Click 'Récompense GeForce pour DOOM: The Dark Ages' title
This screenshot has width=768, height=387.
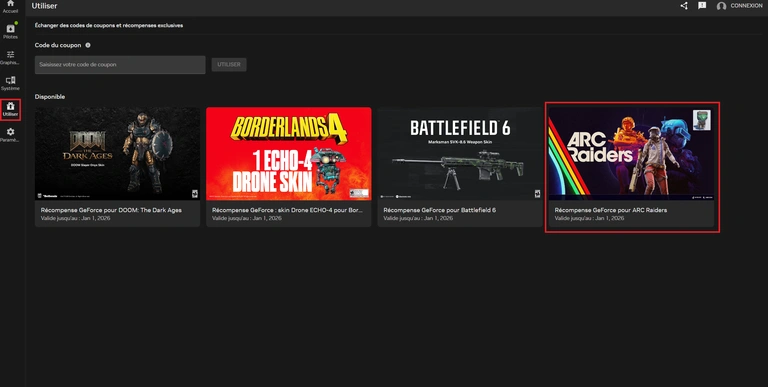[x=111, y=210]
